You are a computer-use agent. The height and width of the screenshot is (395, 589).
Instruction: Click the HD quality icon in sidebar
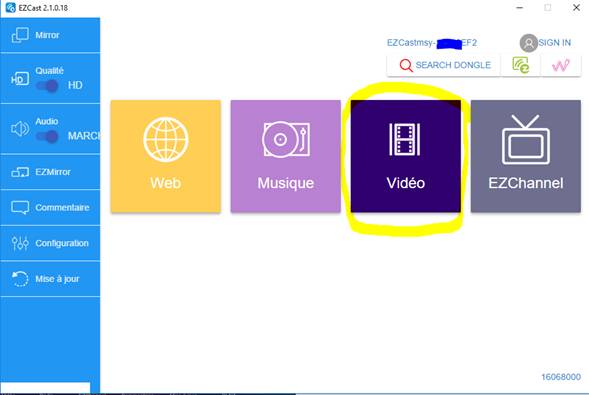[x=20, y=79]
